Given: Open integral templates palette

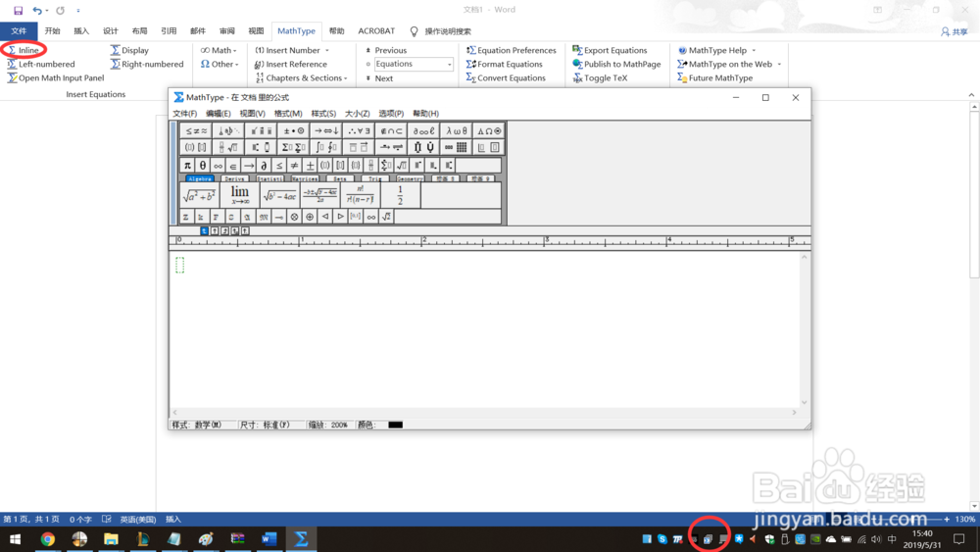Looking at the screenshot, I should click(x=325, y=147).
